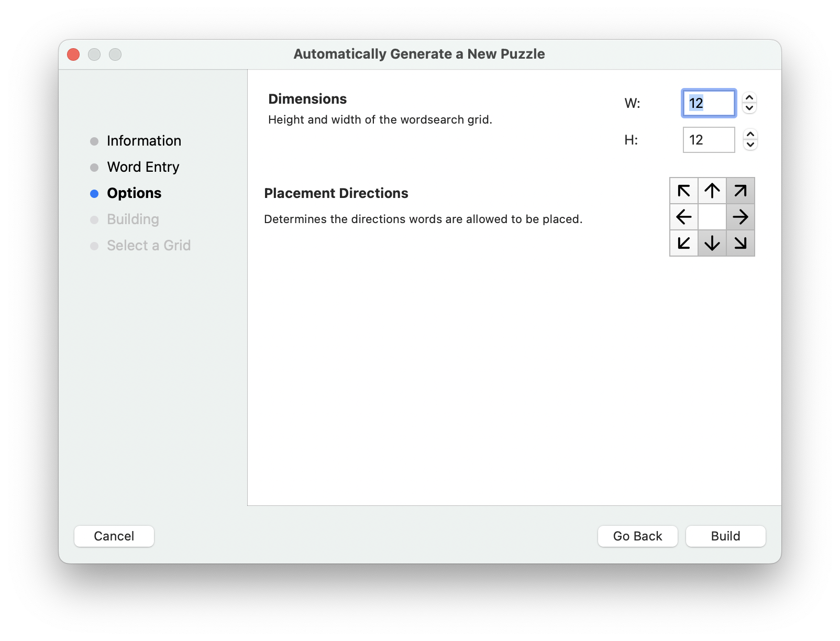Image resolution: width=840 pixels, height=641 pixels.
Task: Increase the width value with its stepper
Action: click(749, 99)
